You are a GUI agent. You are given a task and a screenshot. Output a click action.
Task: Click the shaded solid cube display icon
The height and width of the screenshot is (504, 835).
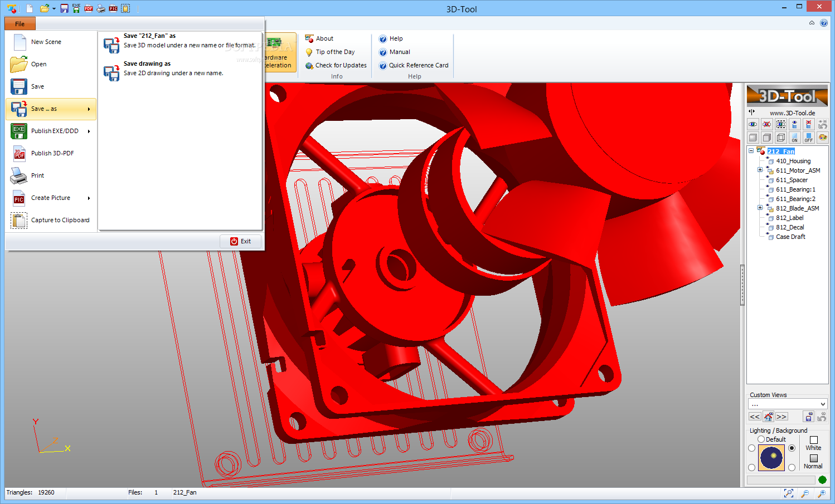753,138
